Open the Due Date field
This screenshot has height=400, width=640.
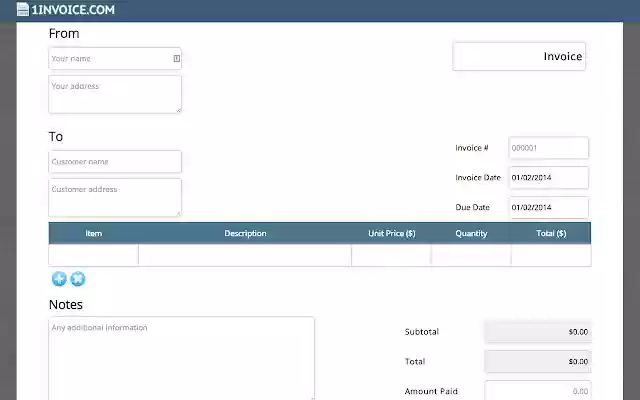(x=549, y=207)
